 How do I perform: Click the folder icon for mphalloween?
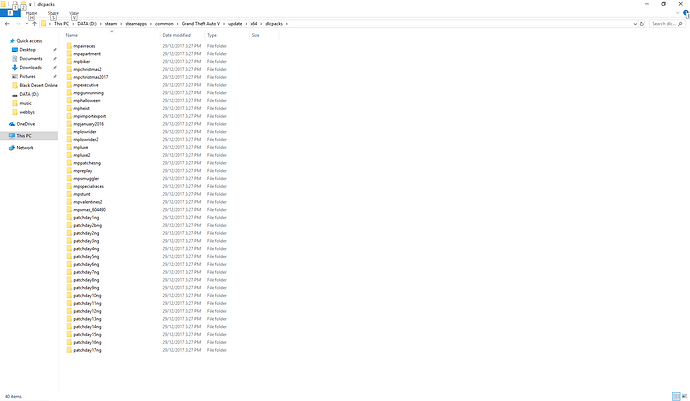(69, 100)
